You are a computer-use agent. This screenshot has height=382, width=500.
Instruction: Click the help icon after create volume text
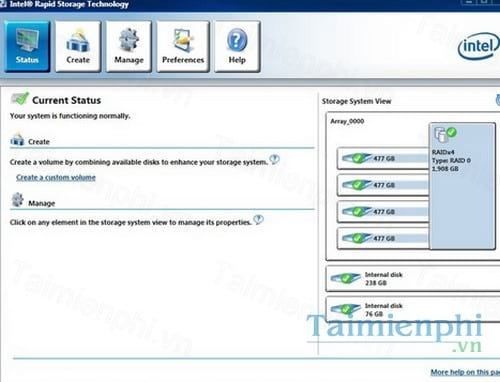click(x=274, y=160)
